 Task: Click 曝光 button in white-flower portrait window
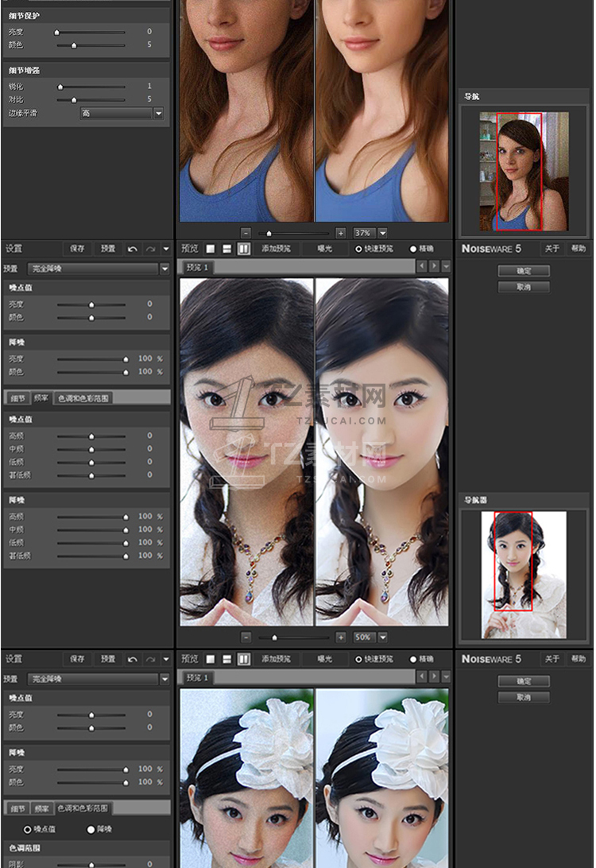coord(325,659)
